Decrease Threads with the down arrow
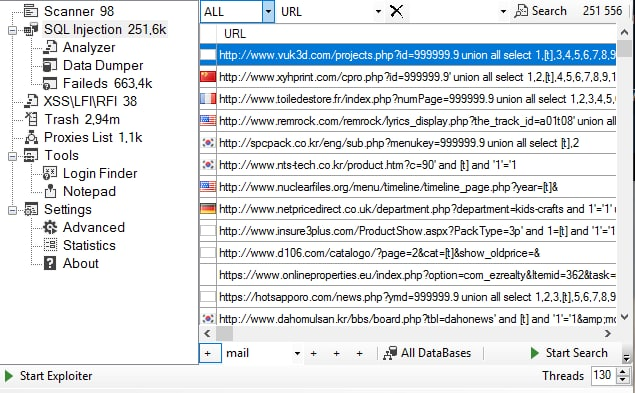Viewport: 635px width, 393px height. pos(623,380)
